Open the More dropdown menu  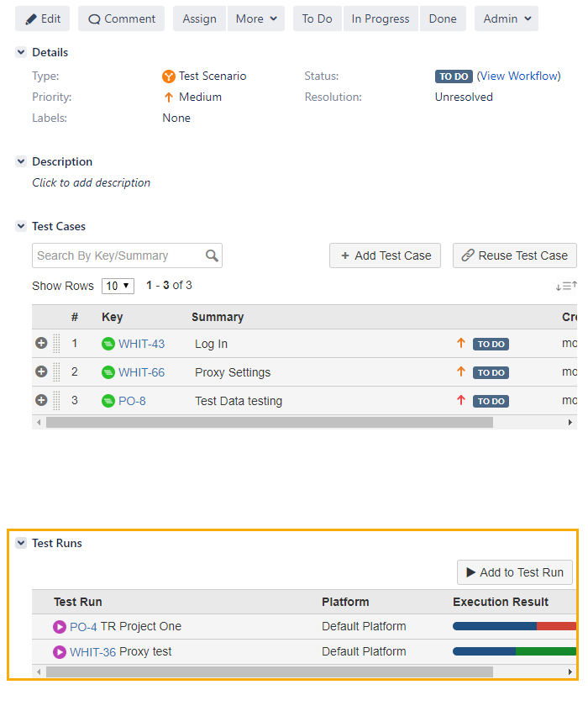click(x=256, y=18)
